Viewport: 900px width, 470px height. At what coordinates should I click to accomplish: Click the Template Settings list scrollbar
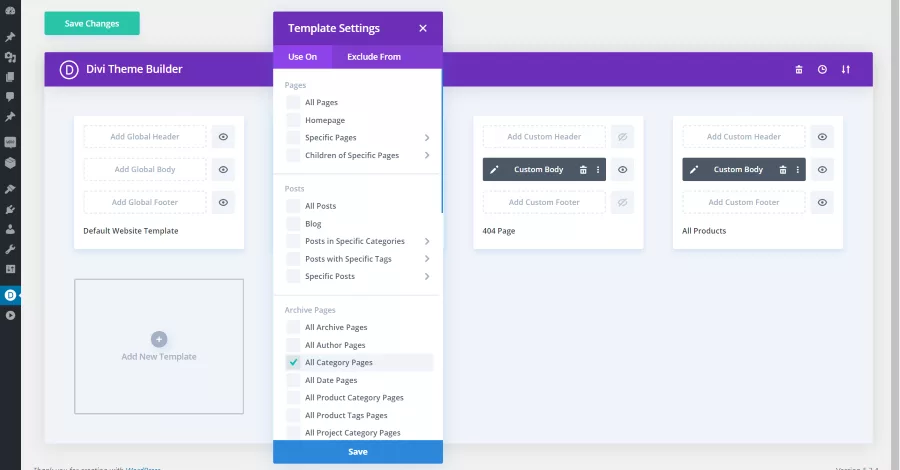(441, 141)
